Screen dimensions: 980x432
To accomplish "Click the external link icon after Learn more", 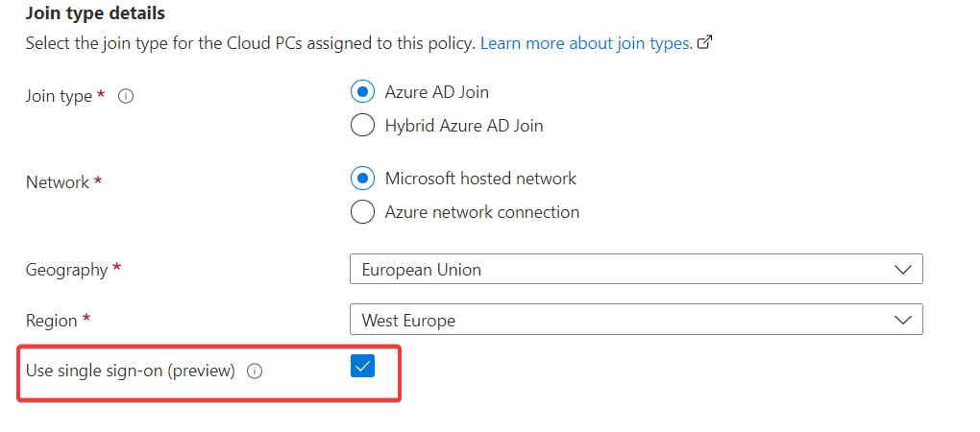I will pyautogui.click(x=704, y=43).
